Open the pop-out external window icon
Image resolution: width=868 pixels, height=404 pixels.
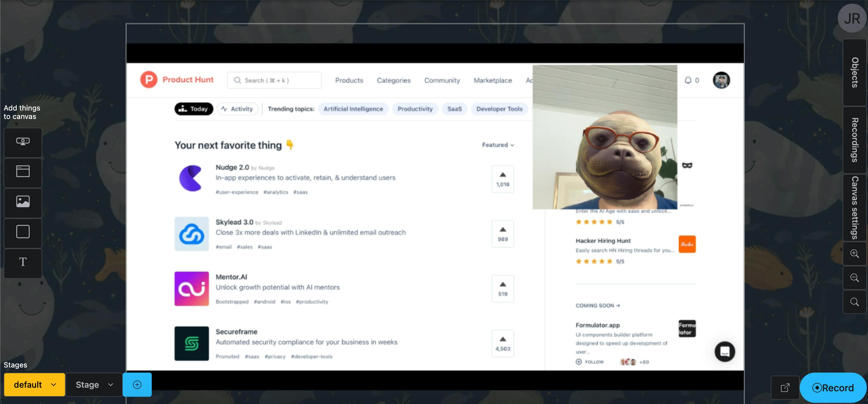785,387
